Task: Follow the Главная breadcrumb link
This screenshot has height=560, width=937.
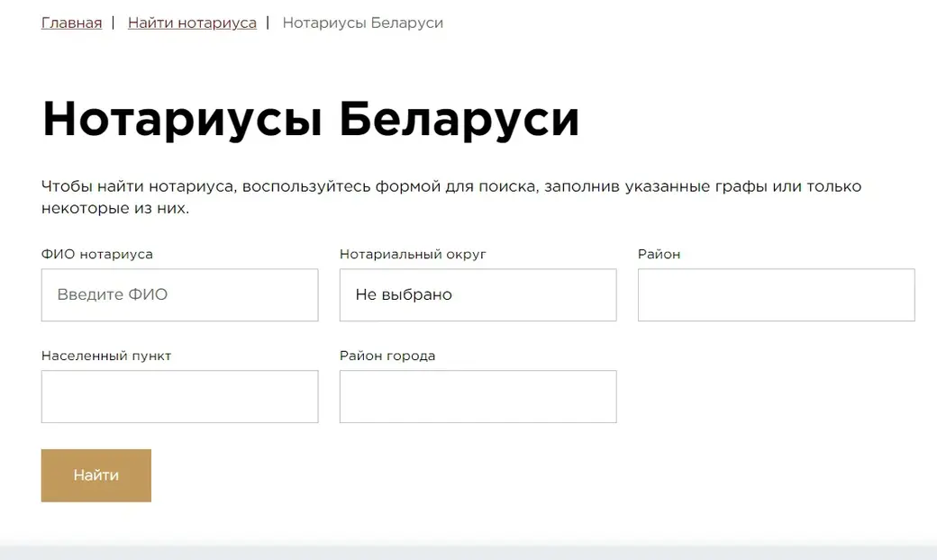Action: point(71,23)
